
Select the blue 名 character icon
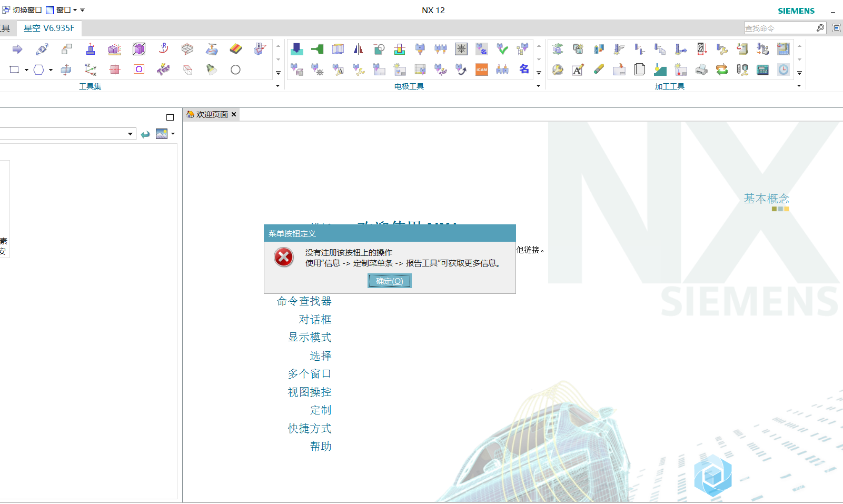pyautogui.click(x=524, y=69)
